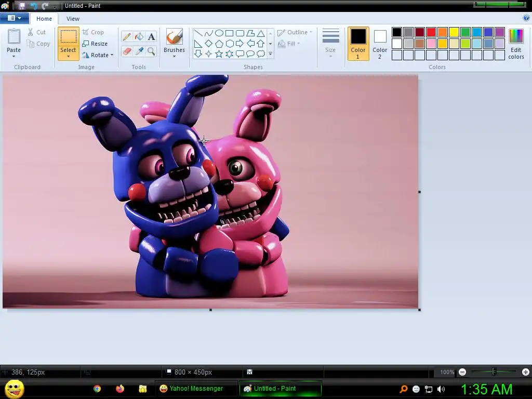Choose the Pentagon shape
This screenshot has width=532, height=399.
pos(219,44)
